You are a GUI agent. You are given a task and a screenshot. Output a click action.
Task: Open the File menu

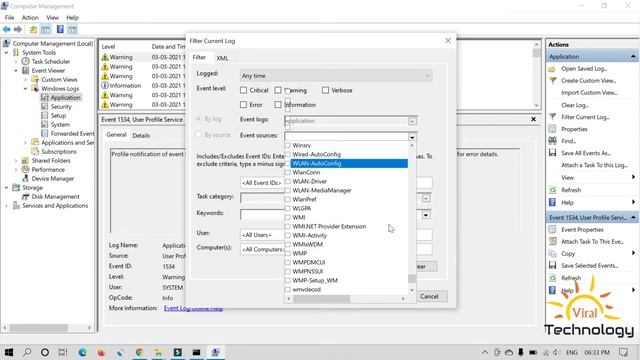(9, 18)
